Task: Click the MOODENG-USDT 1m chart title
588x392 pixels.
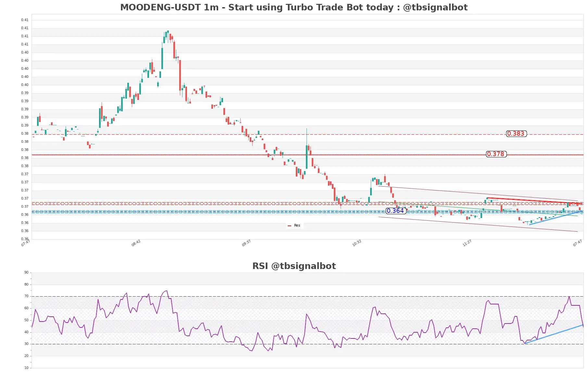Action: [x=294, y=7]
